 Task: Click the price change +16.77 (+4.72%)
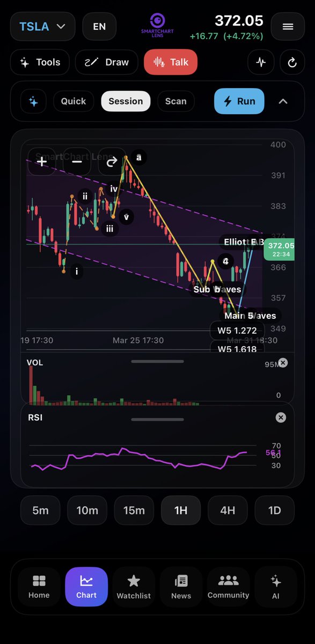pyautogui.click(x=226, y=36)
